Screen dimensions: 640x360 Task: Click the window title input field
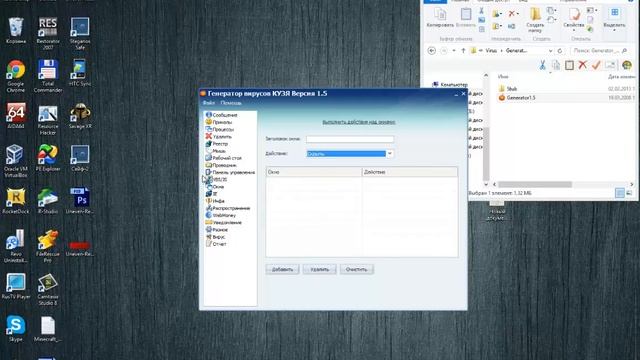click(x=350, y=139)
